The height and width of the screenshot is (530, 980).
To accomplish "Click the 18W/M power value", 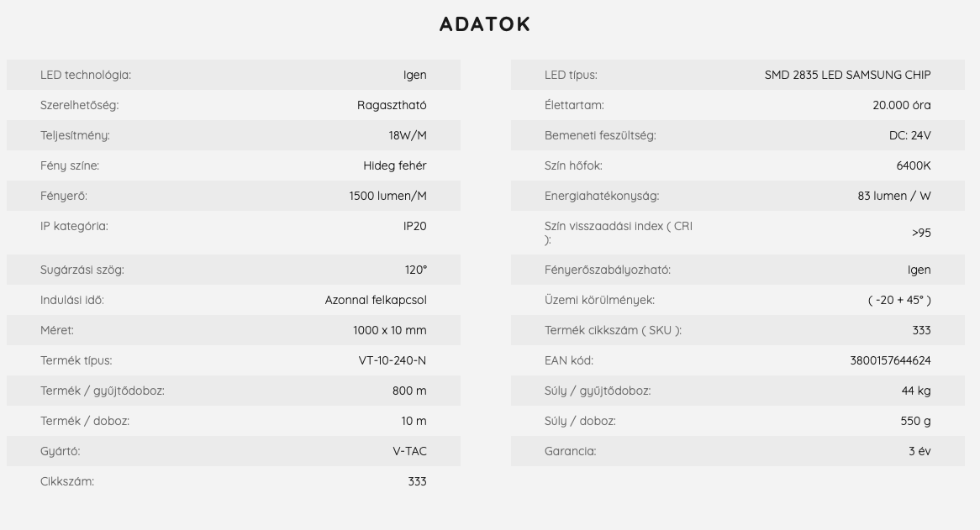I will pos(408,135).
